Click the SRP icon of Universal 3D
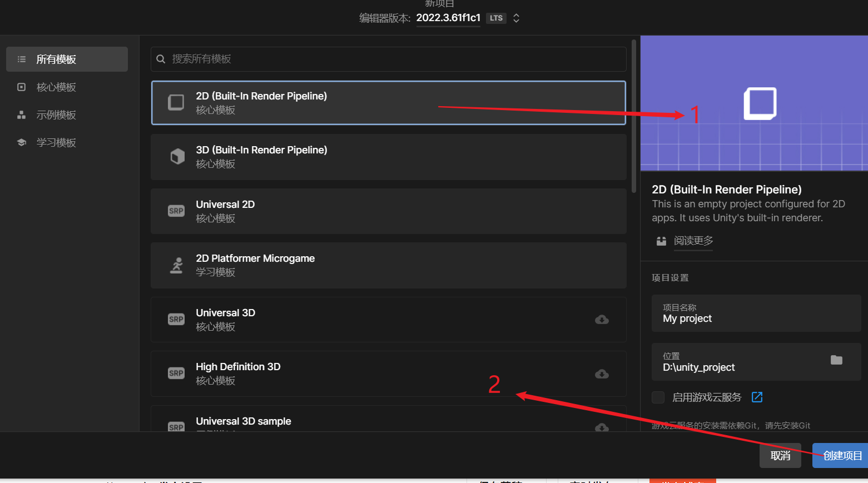 pyautogui.click(x=176, y=319)
